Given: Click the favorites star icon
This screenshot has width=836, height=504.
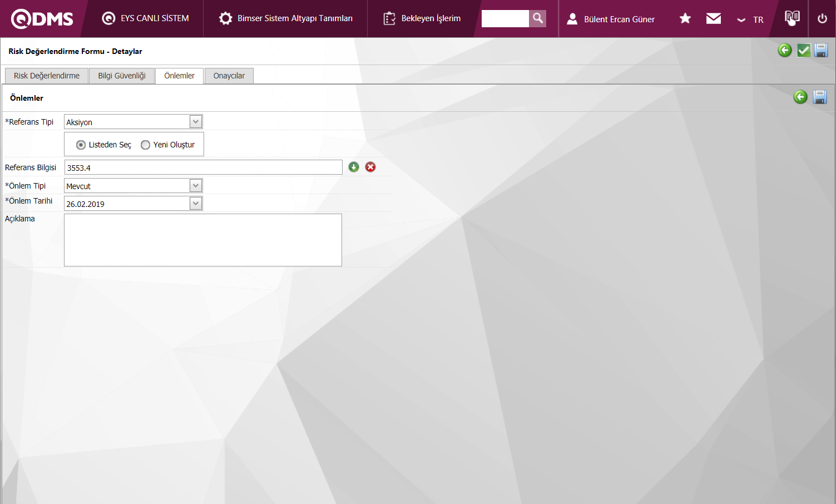Looking at the screenshot, I should pos(685,18).
